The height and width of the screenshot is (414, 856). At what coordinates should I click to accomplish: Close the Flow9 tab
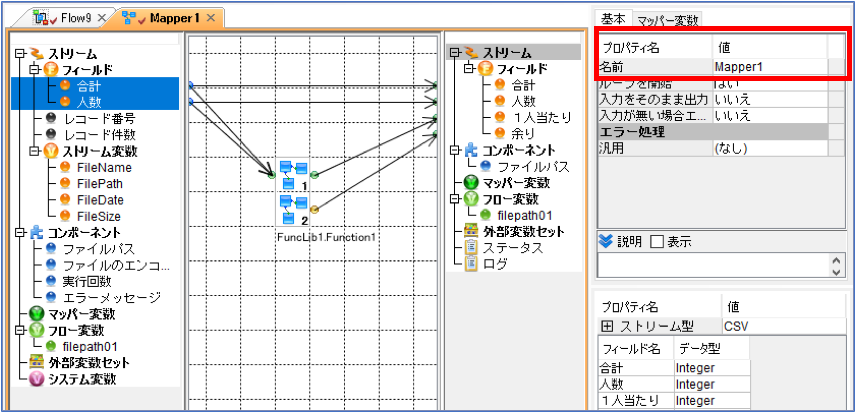tap(101, 19)
